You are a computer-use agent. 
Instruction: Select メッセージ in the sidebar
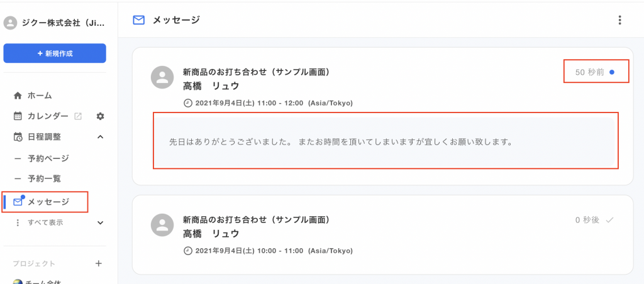pos(48,202)
